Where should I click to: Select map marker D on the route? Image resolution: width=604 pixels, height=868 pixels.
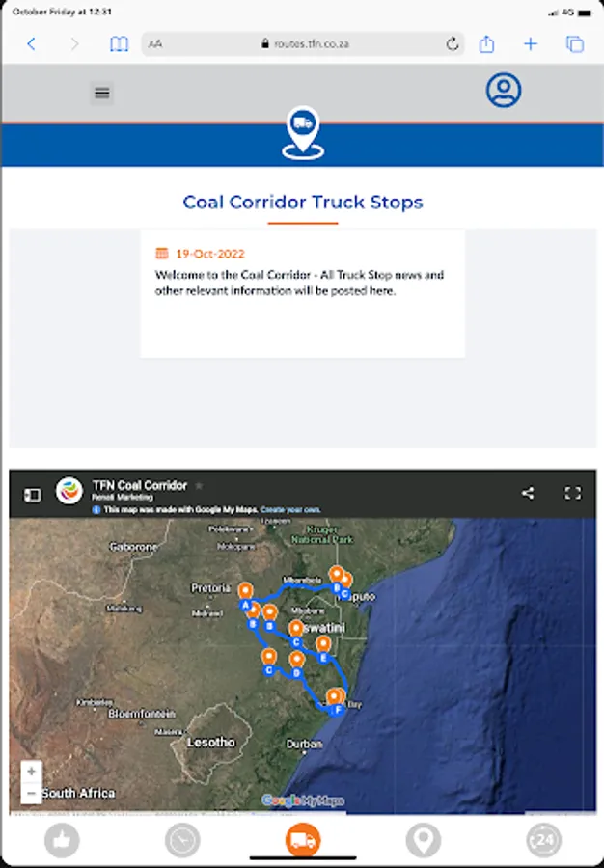pyautogui.click(x=297, y=665)
